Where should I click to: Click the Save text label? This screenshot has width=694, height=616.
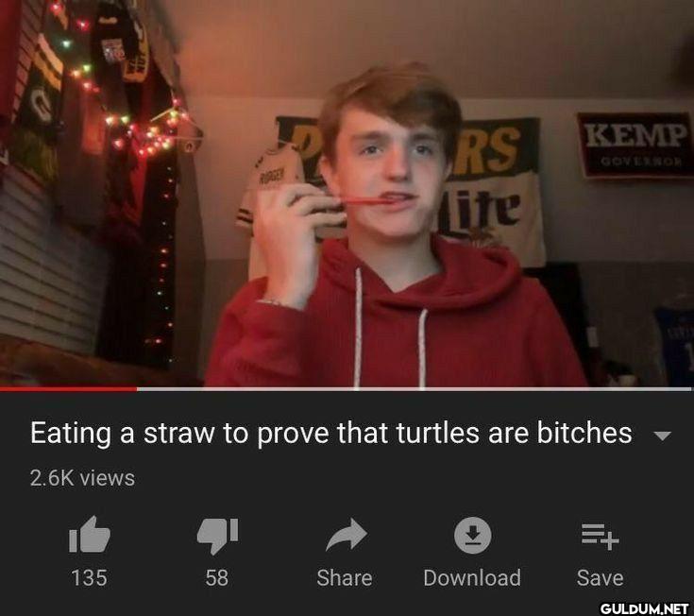[601, 578]
